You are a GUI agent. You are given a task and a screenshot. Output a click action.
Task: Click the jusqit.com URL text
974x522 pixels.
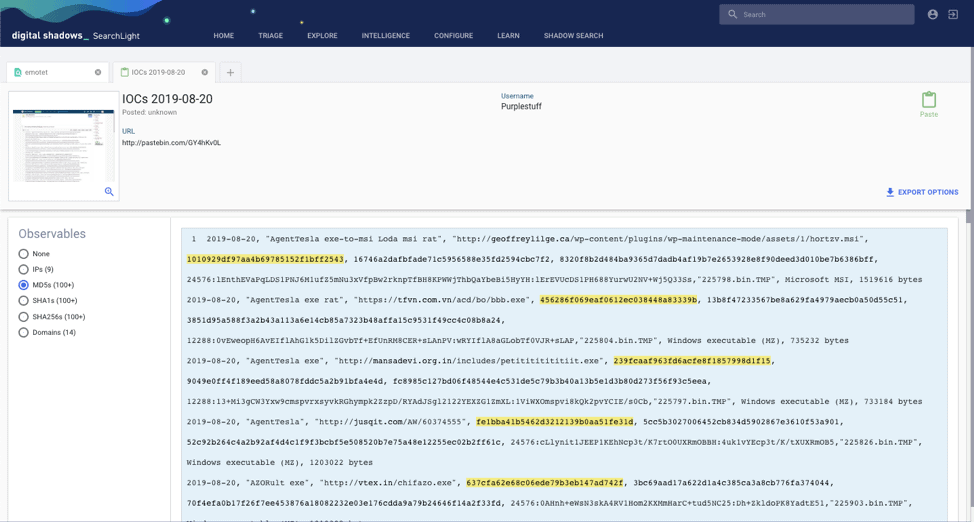tap(391, 421)
